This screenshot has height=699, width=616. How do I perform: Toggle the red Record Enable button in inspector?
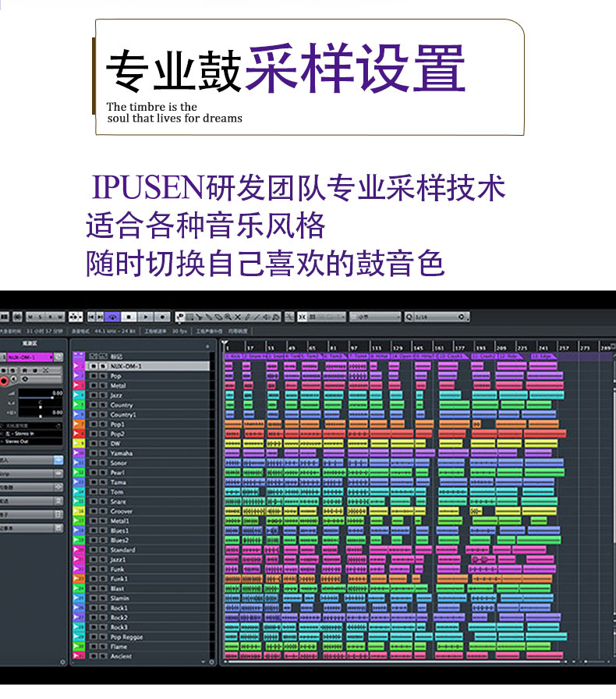pos(4,381)
